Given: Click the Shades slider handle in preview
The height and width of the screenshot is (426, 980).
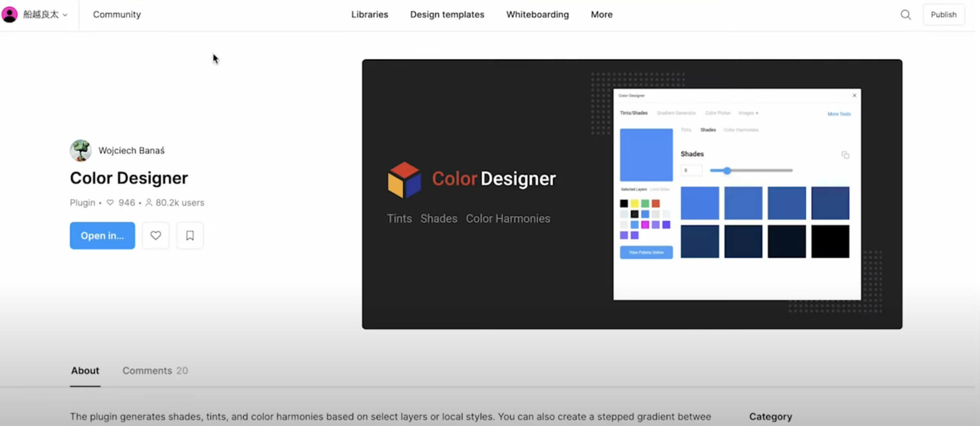Looking at the screenshot, I should 727,171.
